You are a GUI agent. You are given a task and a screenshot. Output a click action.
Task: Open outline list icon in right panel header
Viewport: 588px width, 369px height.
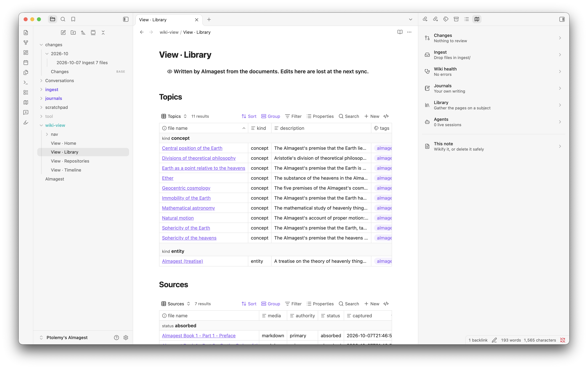[466, 19]
